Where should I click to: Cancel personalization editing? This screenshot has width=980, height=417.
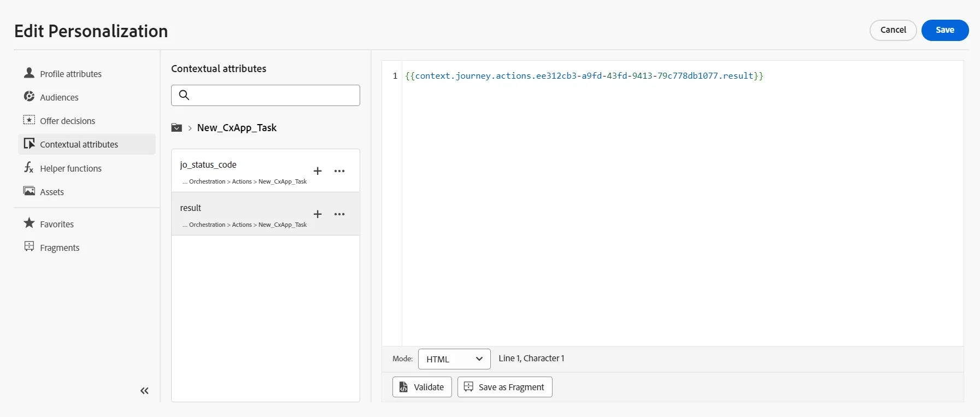point(893,30)
